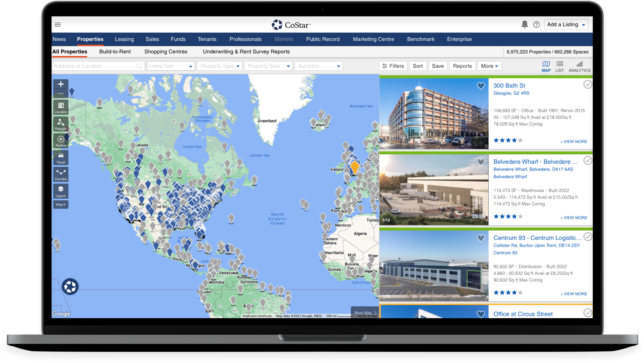Click the Save button

(x=438, y=66)
